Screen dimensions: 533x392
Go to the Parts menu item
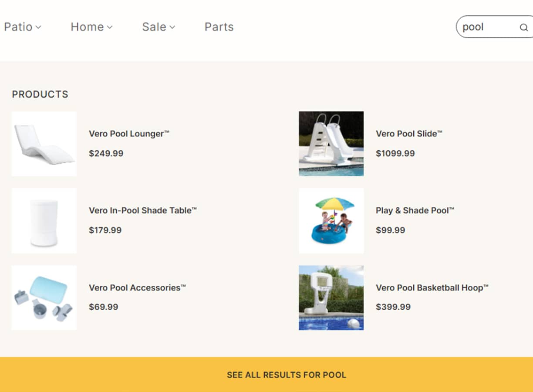(219, 27)
